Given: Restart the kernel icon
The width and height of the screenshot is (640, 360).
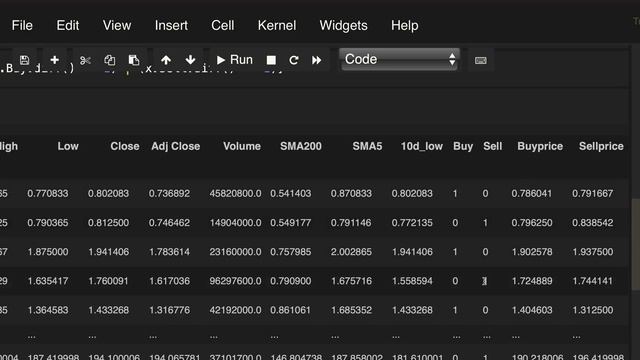Looking at the screenshot, I should coord(293,60).
